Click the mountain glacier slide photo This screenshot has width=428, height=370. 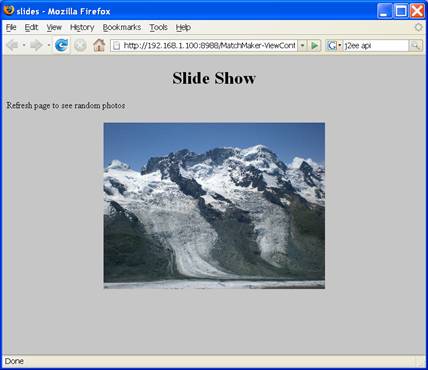pos(214,206)
